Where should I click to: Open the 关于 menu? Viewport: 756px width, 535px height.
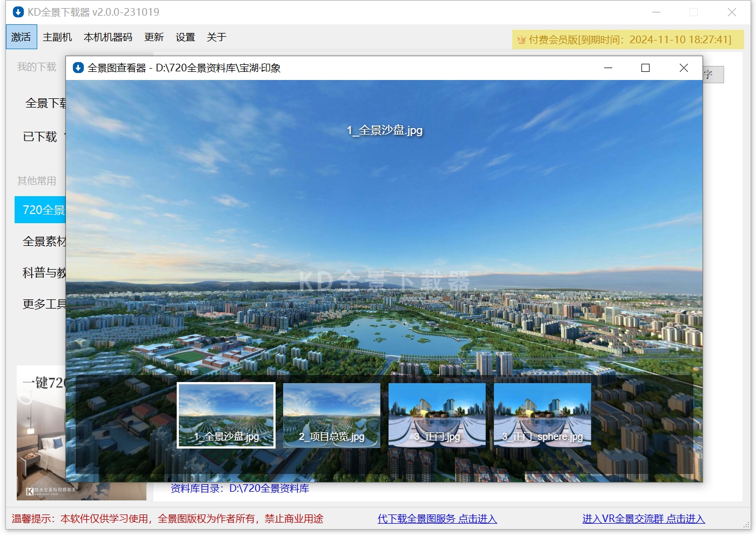coord(216,37)
